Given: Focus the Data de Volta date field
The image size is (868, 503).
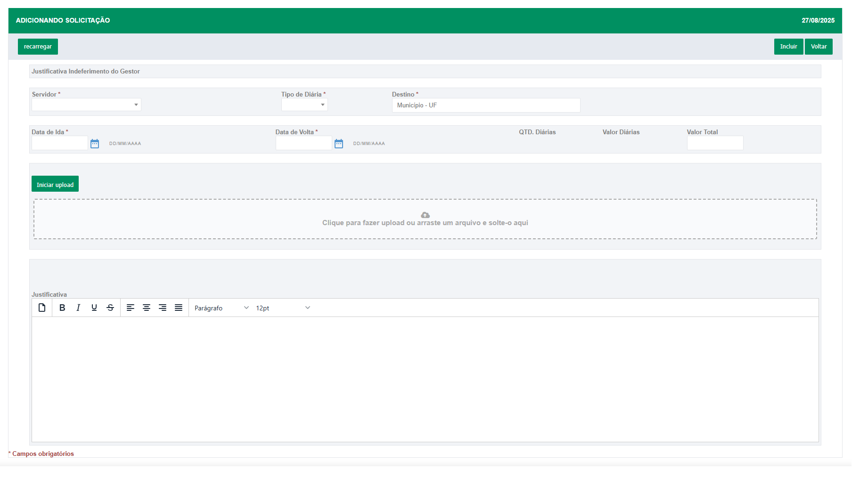Looking at the screenshot, I should tap(304, 143).
